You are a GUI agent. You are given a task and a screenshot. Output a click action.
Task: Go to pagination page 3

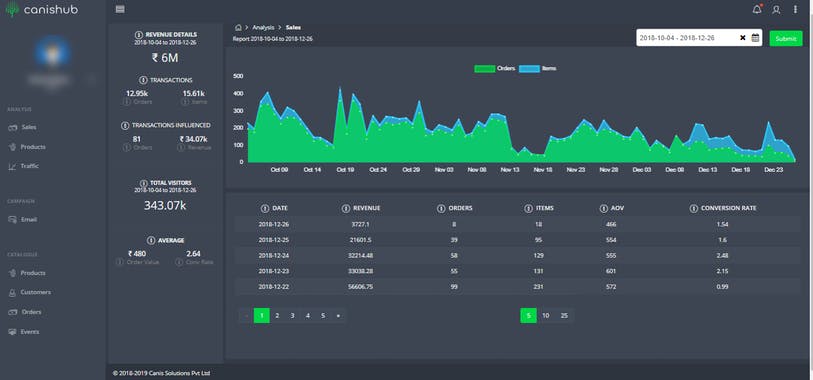point(292,315)
